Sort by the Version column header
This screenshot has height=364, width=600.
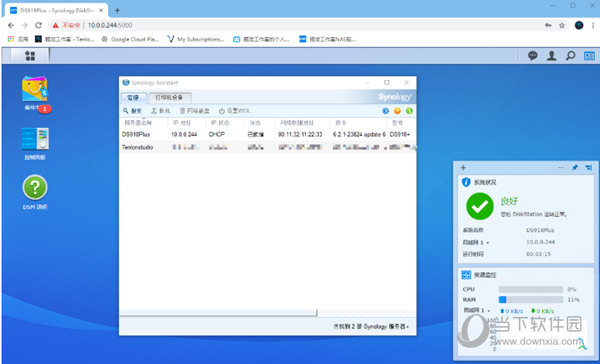point(341,123)
